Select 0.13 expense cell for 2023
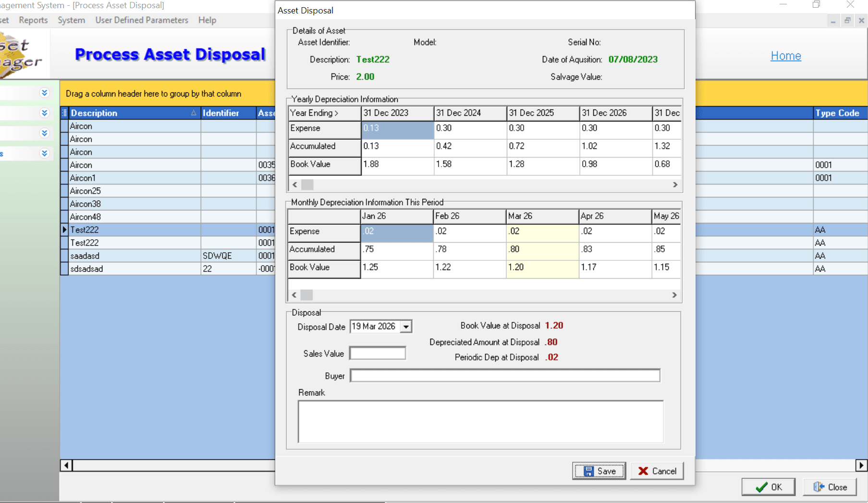 point(398,130)
